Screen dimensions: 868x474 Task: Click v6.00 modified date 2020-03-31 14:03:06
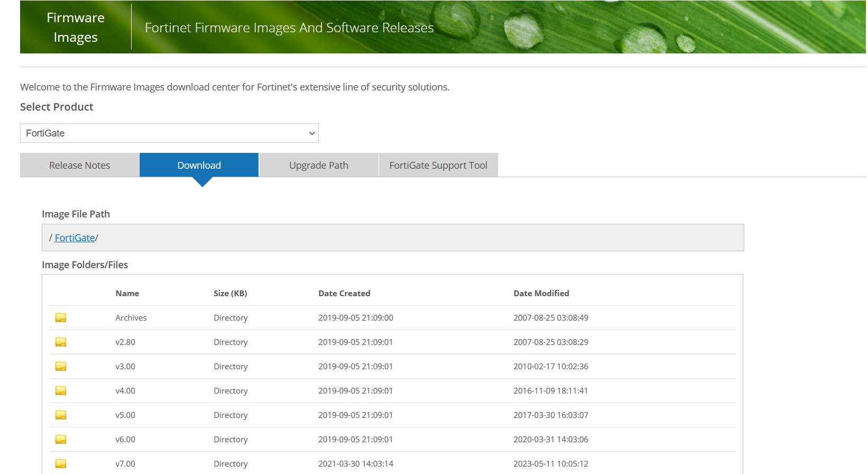click(551, 440)
